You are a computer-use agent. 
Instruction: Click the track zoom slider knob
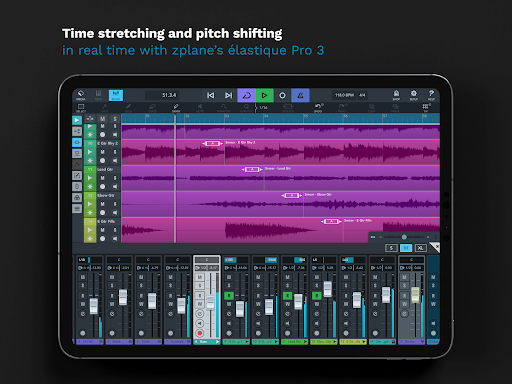click(404, 237)
